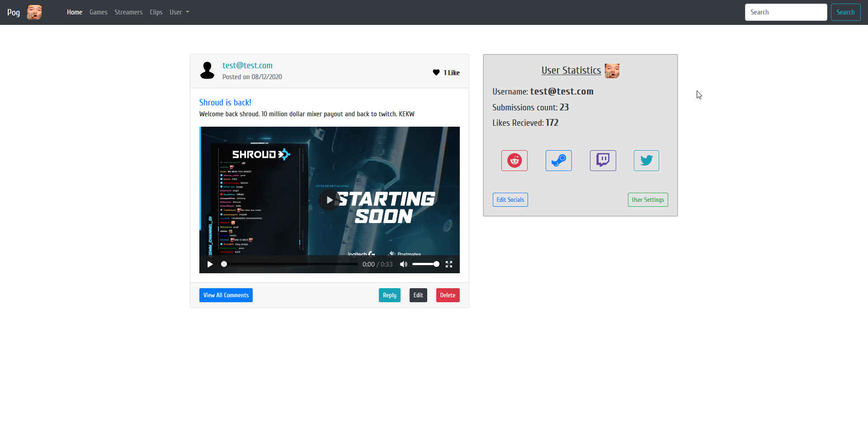Open the Streamers nav item
The width and height of the screenshot is (868, 423).
[128, 12]
